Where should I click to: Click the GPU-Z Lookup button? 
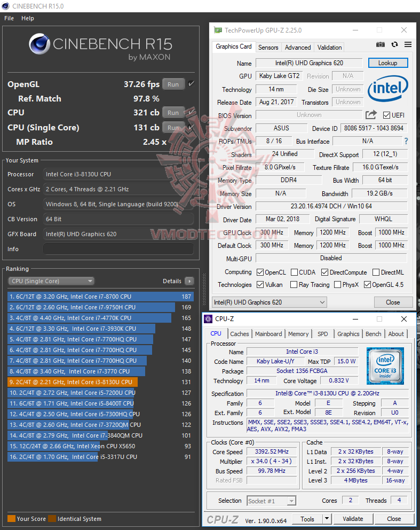[x=388, y=63]
